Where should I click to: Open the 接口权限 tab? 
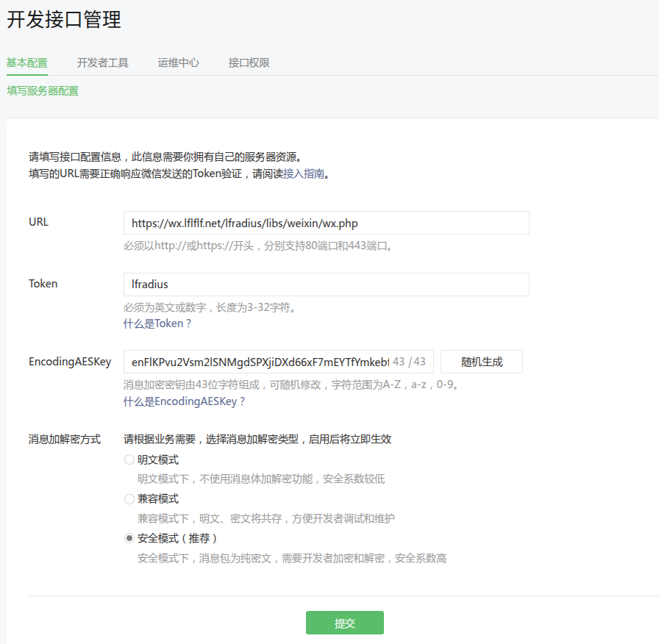[x=249, y=63]
